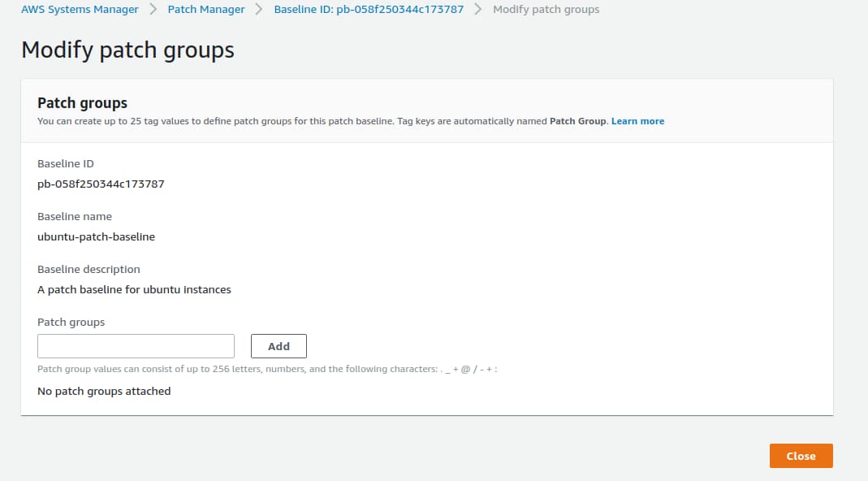Open the Baseline ID breadcrumb link
868x481 pixels.
(x=369, y=10)
